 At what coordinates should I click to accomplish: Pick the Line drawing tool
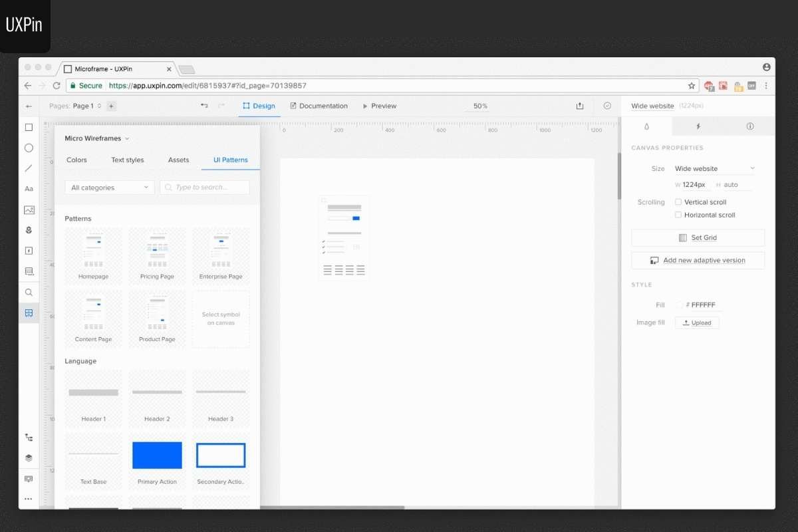coord(29,168)
